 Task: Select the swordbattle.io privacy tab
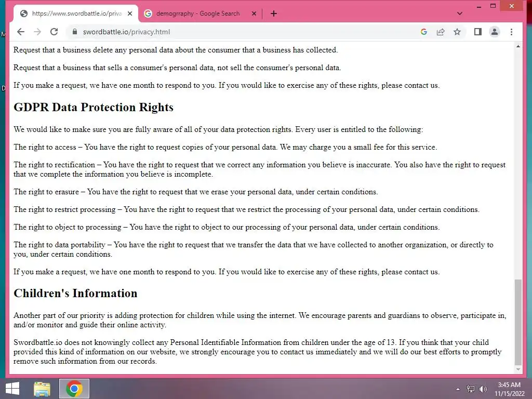pos(76,14)
